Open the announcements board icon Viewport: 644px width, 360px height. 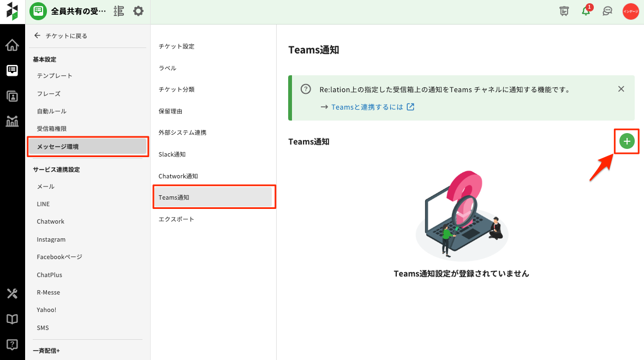point(564,11)
